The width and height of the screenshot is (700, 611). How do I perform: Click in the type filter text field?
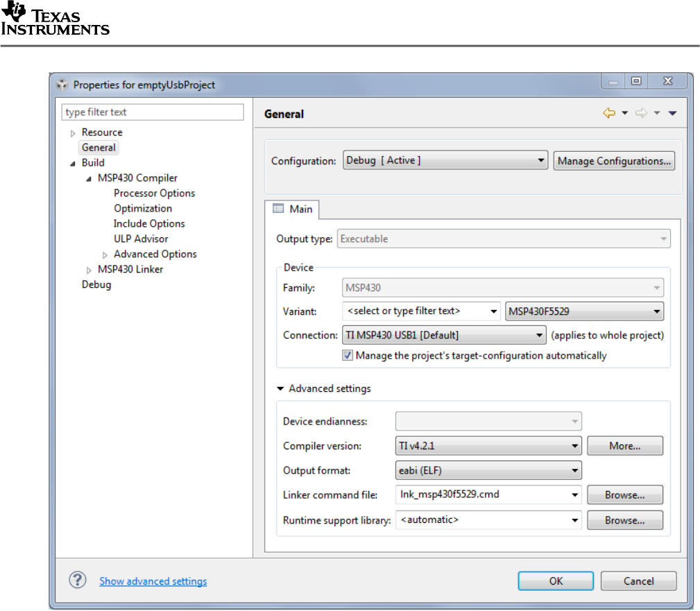153,112
